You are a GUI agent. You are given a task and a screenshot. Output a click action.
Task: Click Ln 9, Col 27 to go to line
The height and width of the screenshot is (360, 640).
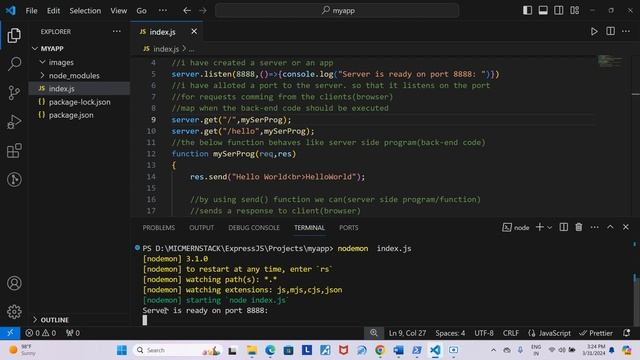pyautogui.click(x=407, y=333)
